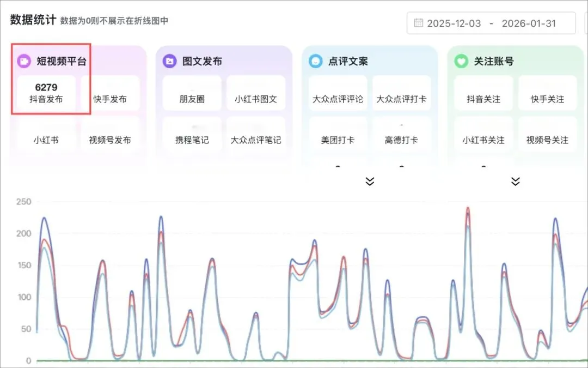The width and height of the screenshot is (588, 368).
Task: Expand the chevron below the 关注账号 card
Action: [x=515, y=182]
